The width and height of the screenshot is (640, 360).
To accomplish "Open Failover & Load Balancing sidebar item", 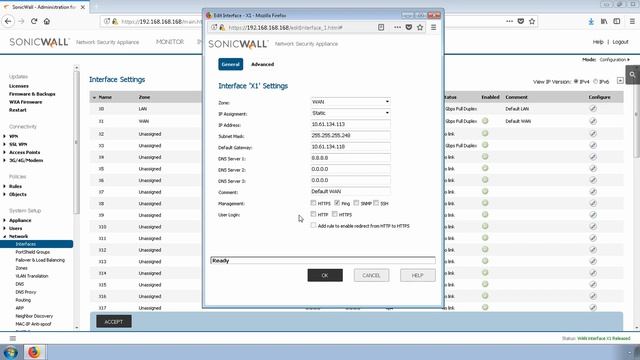I will pos(40,260).
